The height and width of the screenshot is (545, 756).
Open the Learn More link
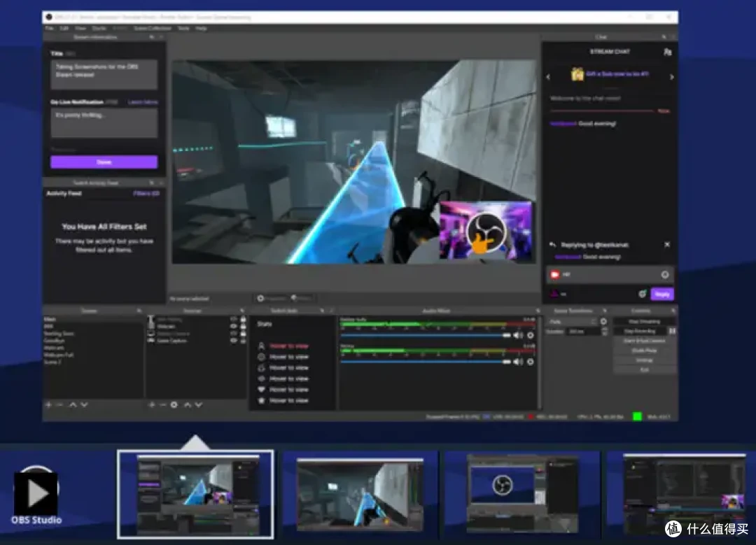pos(143,102)
